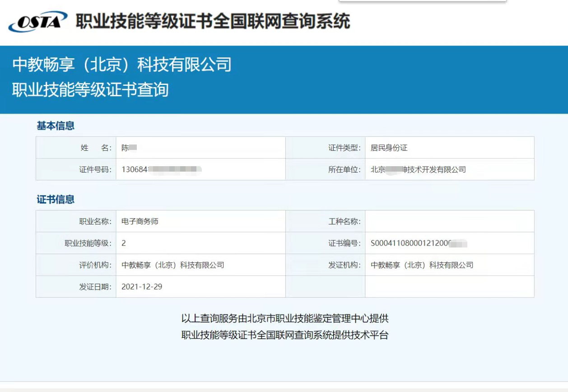
Task: Click the 评价机构 organization value
Action: (173, 265)
